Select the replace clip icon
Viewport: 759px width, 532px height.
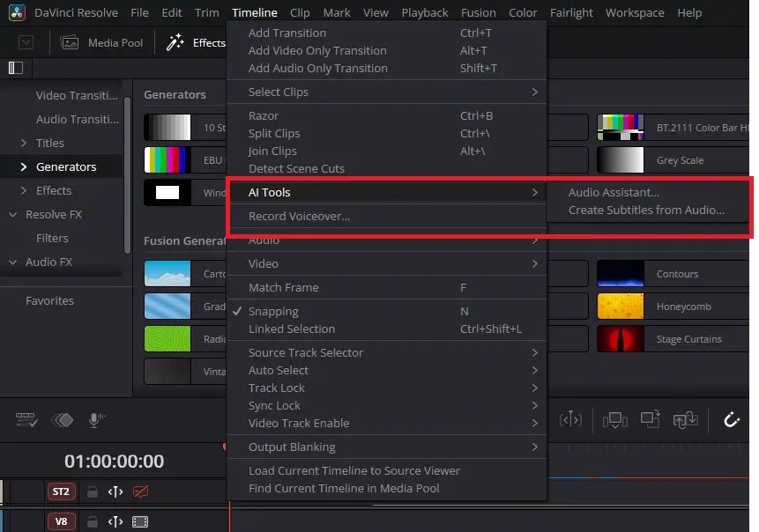[685, 420]
